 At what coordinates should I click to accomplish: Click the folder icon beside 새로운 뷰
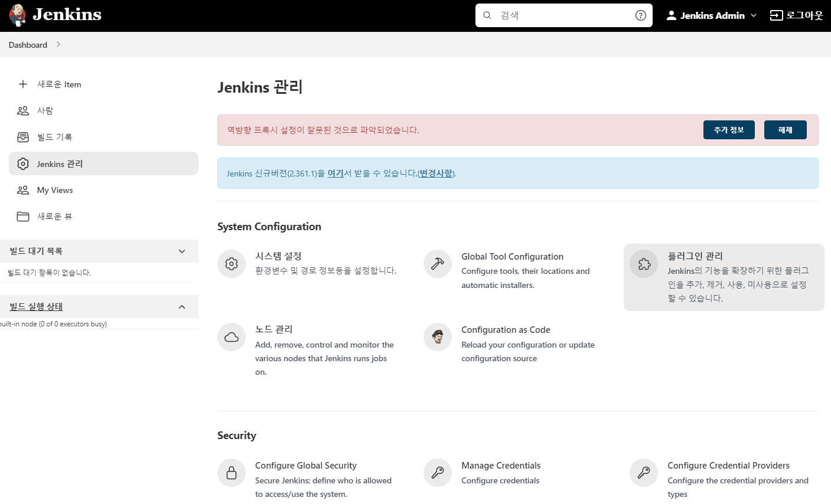tap(23, 217)
